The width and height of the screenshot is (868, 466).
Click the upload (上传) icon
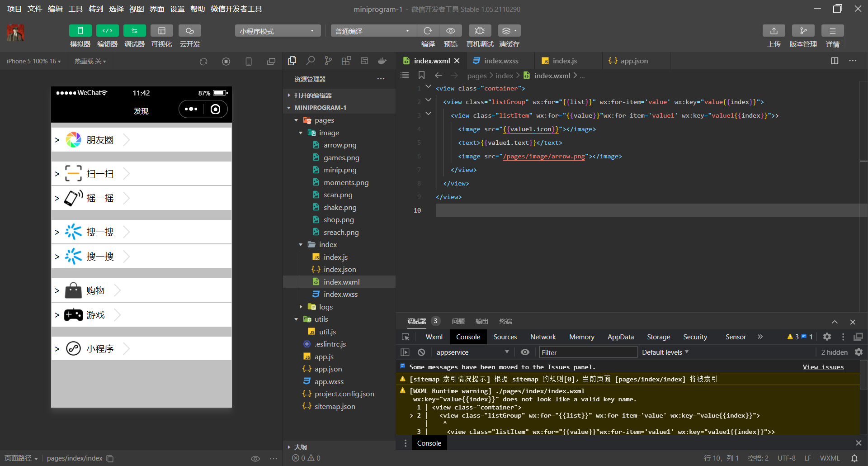pyautogui.click(x=774, y=31)
